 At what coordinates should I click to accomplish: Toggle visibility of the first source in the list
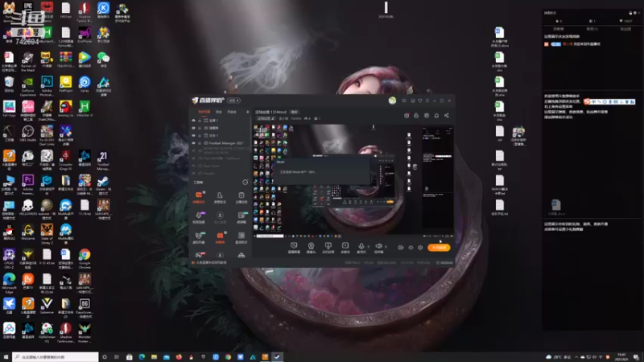[194, 121]
